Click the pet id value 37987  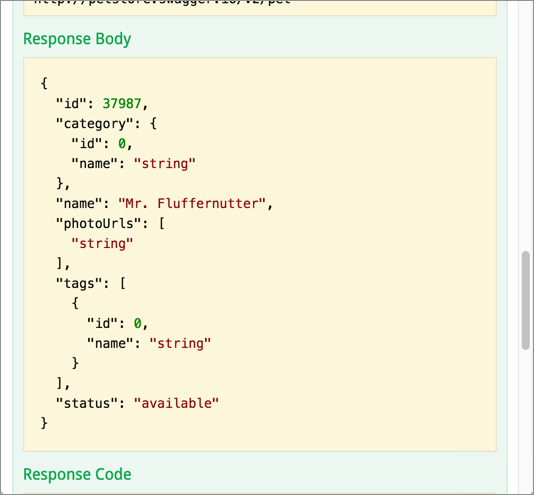click(x=122, y=104)
